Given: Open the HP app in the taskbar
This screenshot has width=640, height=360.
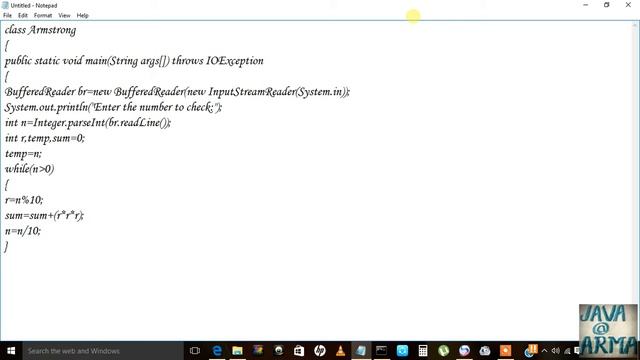Looking at the screenshot, I should point(320,351).
